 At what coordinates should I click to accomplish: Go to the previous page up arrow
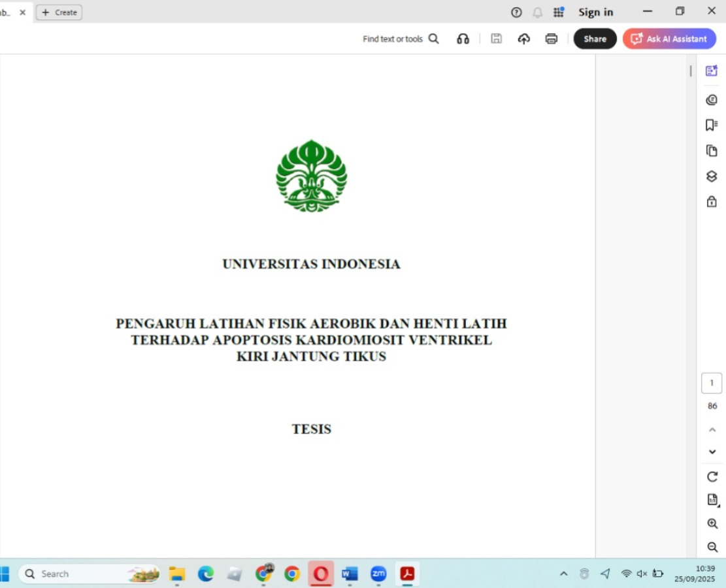[x=712, y=430]
